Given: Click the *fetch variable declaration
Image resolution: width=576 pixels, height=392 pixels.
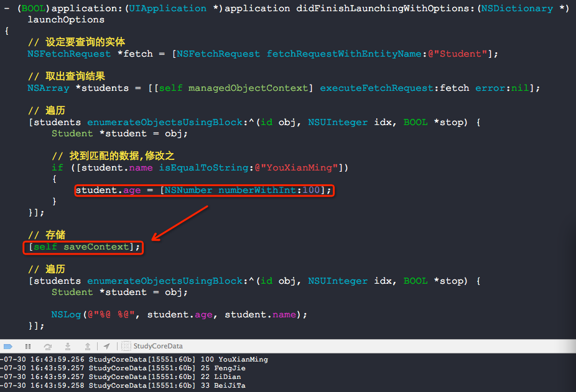Looking at the screenshot, I should [x=135, y=54].
